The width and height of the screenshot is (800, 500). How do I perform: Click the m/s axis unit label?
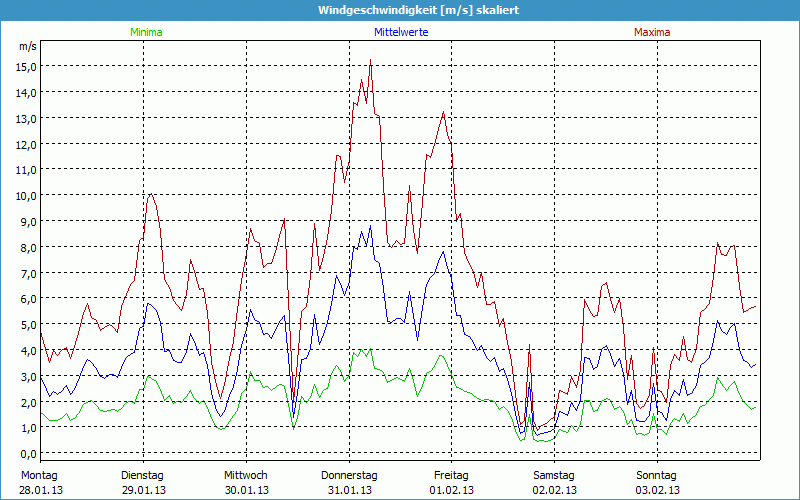[x=28, y=46]
